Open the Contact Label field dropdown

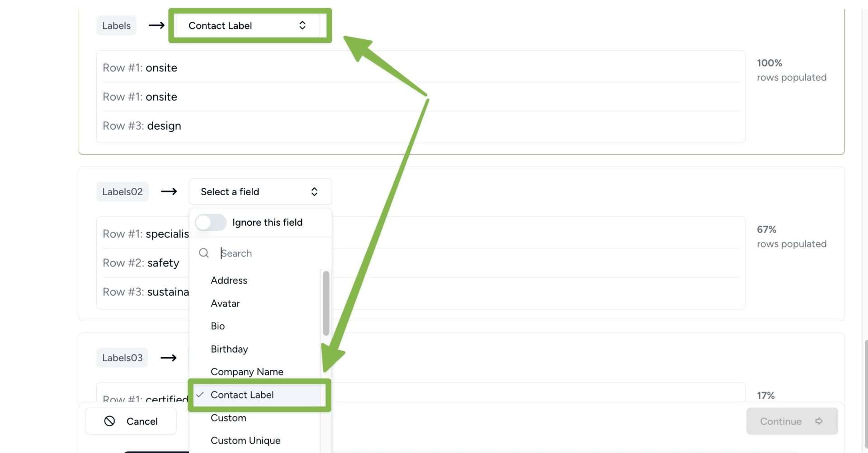248,25
